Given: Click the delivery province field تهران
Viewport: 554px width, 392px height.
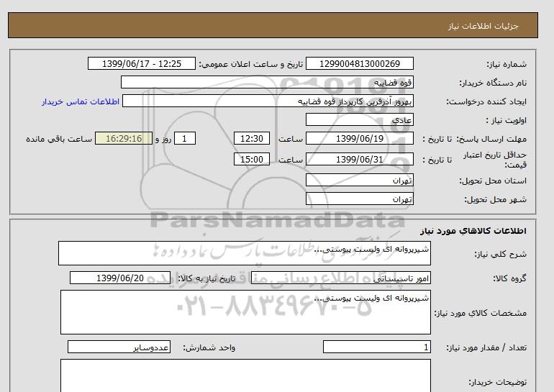Looking at the screenshot, I should pos(359,180).
